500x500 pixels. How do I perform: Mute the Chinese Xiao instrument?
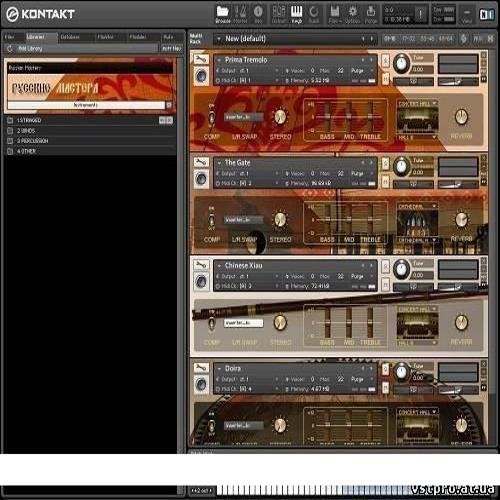(x=385, y=284)
